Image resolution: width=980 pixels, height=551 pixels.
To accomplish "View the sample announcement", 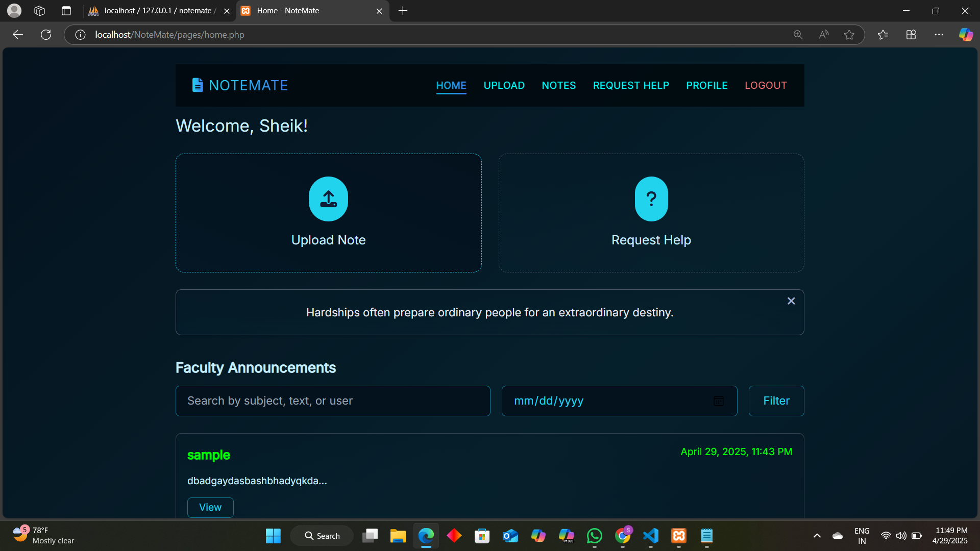I will [x=210, y=507].
